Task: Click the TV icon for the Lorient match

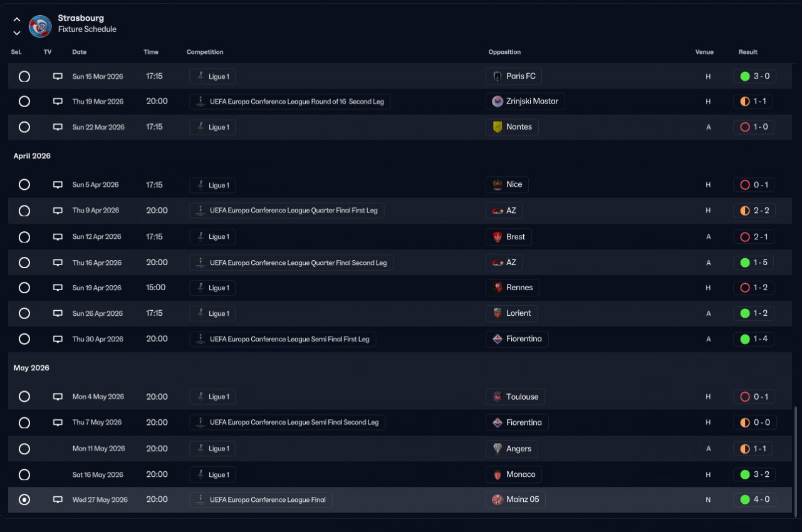Action: (x=58, y=313)
